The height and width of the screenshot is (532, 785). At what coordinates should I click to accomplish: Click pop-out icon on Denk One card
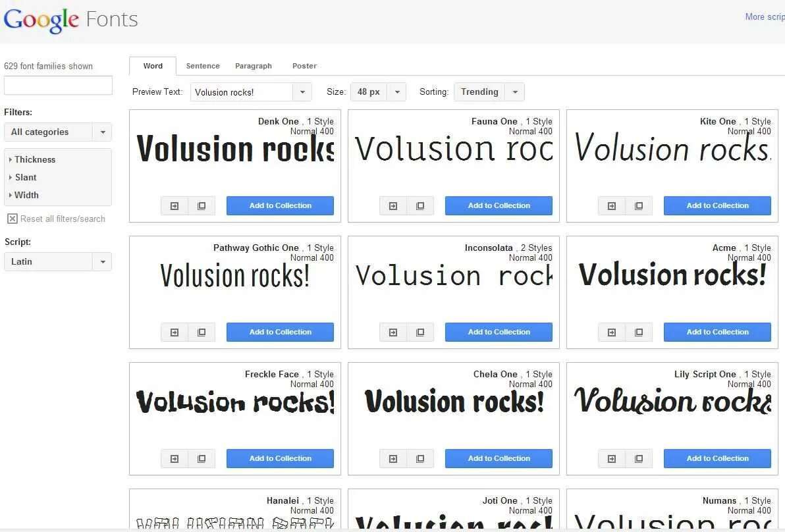[202, 205]
